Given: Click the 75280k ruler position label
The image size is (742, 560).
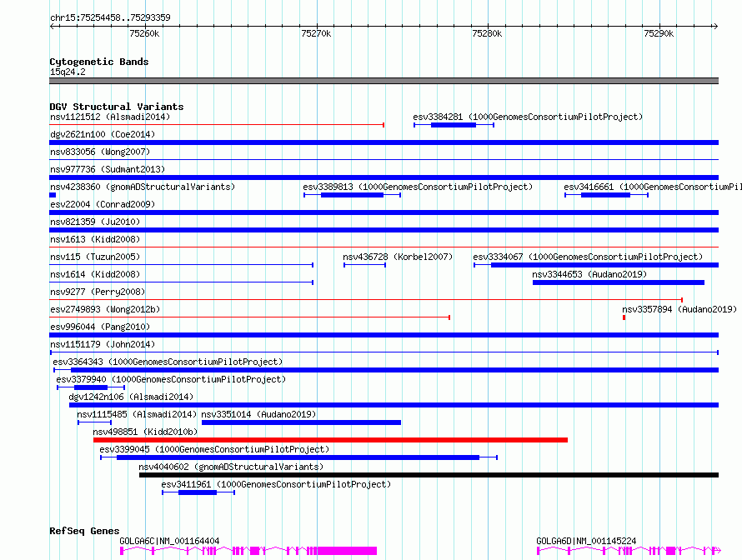Looking at the screenshot, I should (x=487, y=33).
